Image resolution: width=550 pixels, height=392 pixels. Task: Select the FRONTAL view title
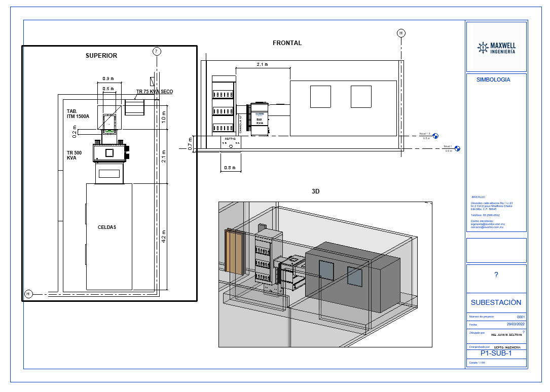tap(287, 43)
